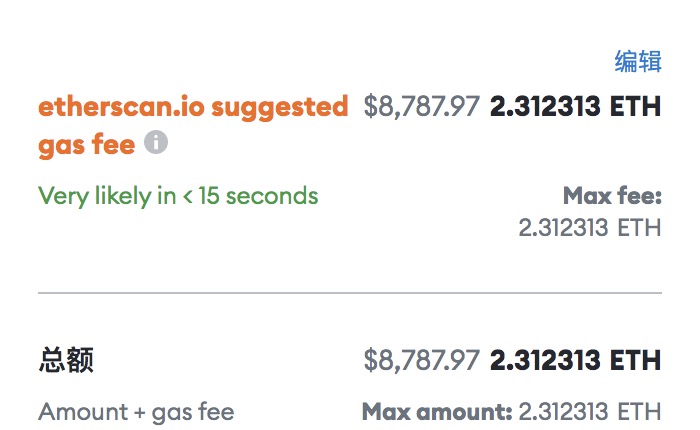Click the 15 seconds estimate text
The image size is (700, 430).
[x=258, y=196]
